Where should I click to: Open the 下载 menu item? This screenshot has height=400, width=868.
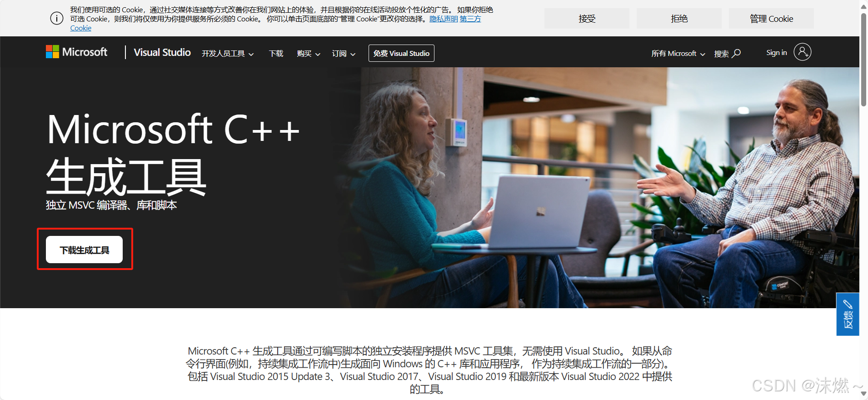coord(276,54)
